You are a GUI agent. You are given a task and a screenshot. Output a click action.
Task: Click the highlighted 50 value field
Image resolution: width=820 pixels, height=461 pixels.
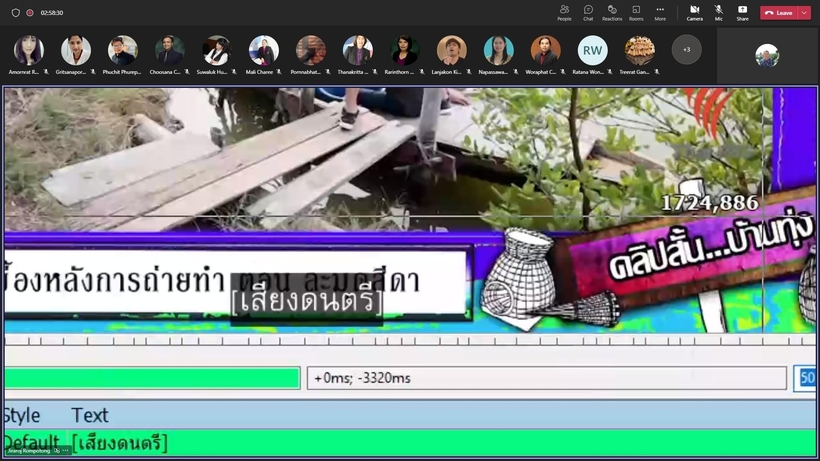click(x=806, y=378)
